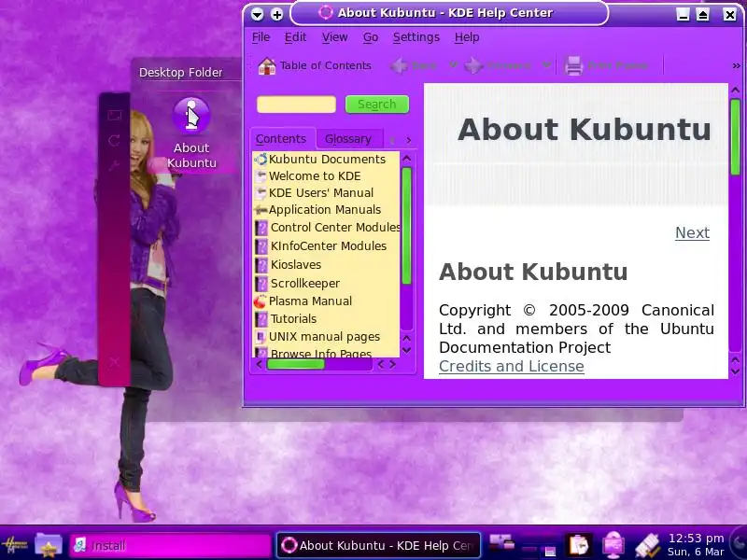The image size is (747, 560).
Task: Open the Back history dropdown arrow
Action: click(453, 64)
